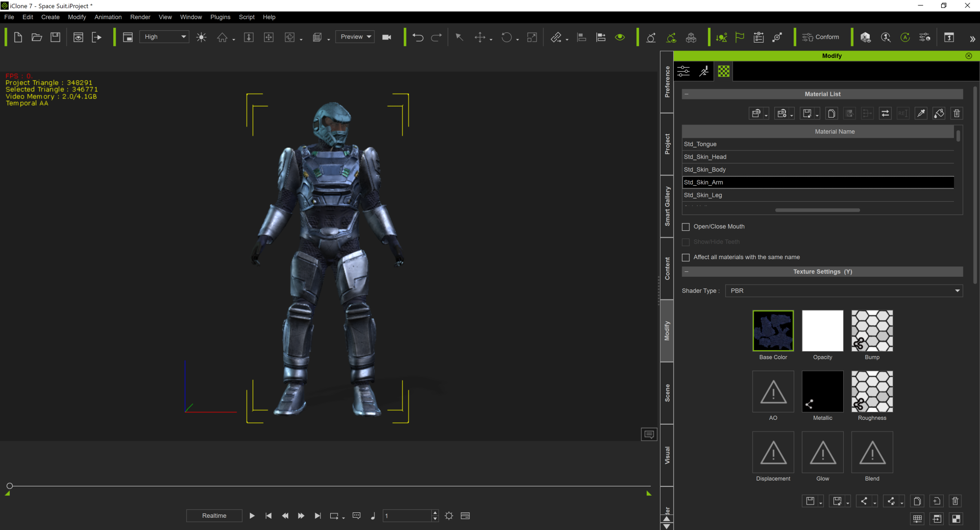Select the Move tool crosshair
This screenshot has height=530, width=980.
coord(480,37)
